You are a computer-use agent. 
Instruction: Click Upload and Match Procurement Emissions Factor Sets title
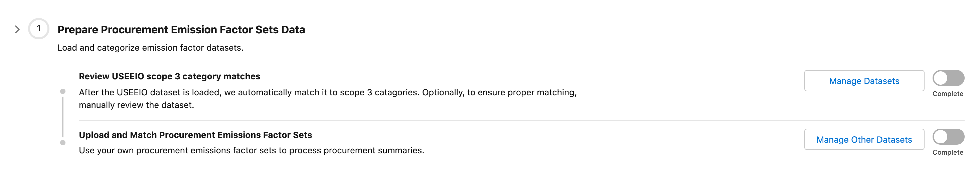[x=195, y=135]
